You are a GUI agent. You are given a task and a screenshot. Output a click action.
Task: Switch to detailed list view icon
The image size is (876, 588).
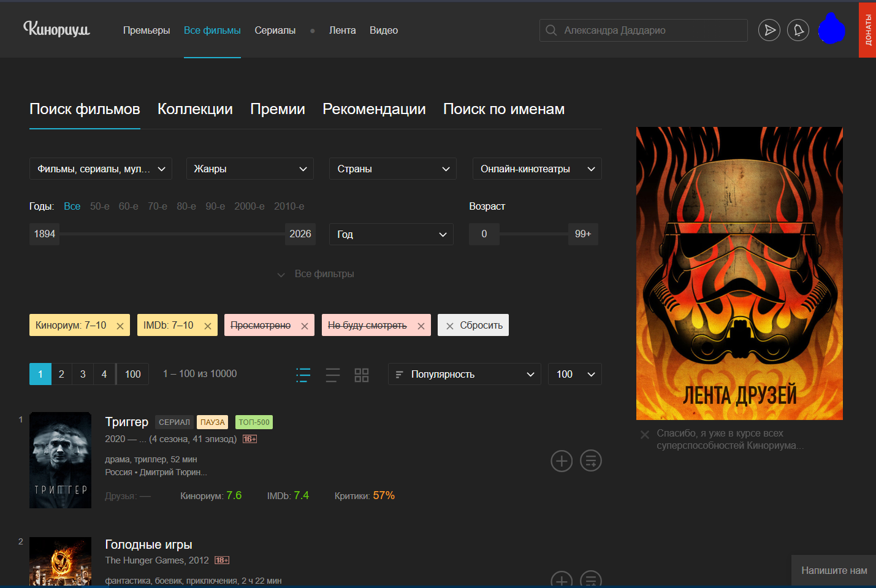coord(303,375)
